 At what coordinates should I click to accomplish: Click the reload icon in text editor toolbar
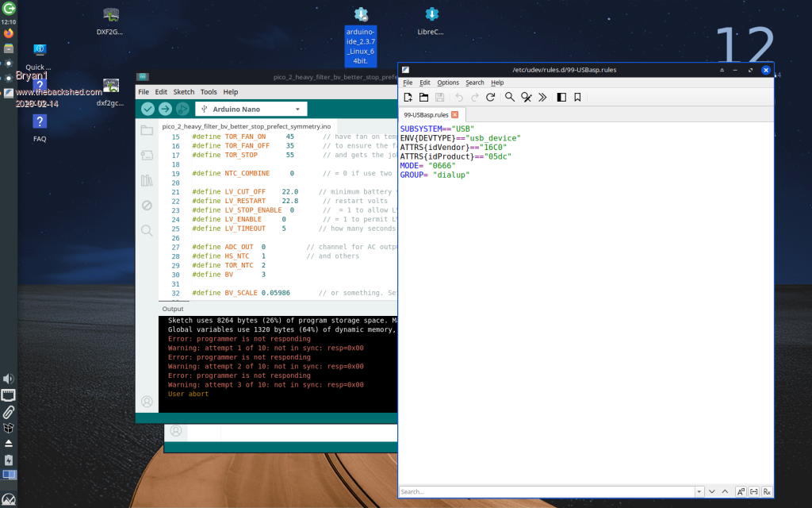click(x=490, y=97)
